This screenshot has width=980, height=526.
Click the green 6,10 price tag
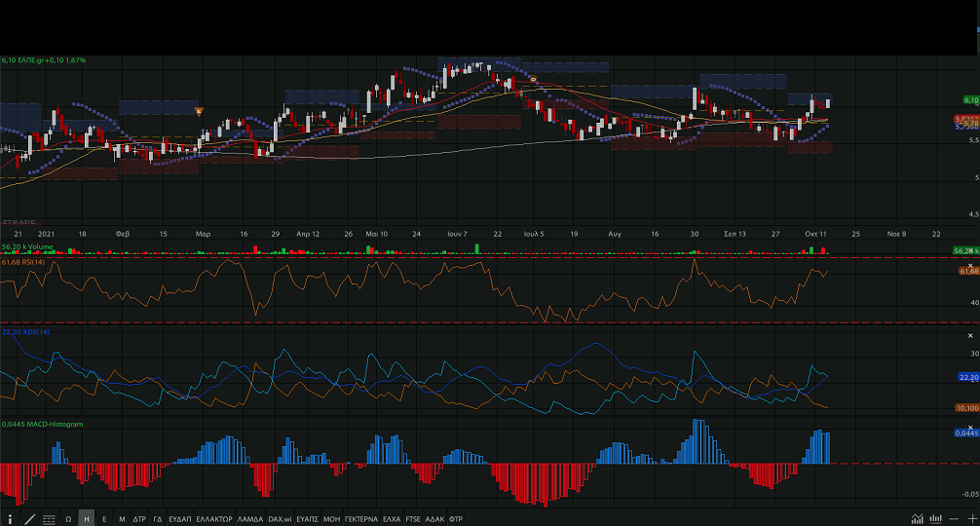pos(970,100)
